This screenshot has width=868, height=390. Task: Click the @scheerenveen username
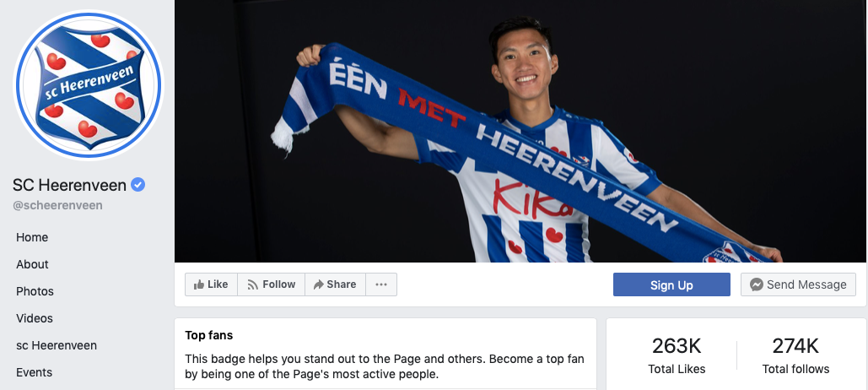57,205
